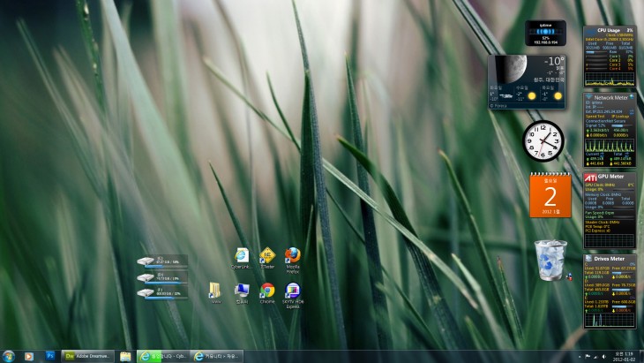The height and width of the screenshot is (363, 644).
Task: Click the top drive usage bar gadget
Action: point(162,262)
